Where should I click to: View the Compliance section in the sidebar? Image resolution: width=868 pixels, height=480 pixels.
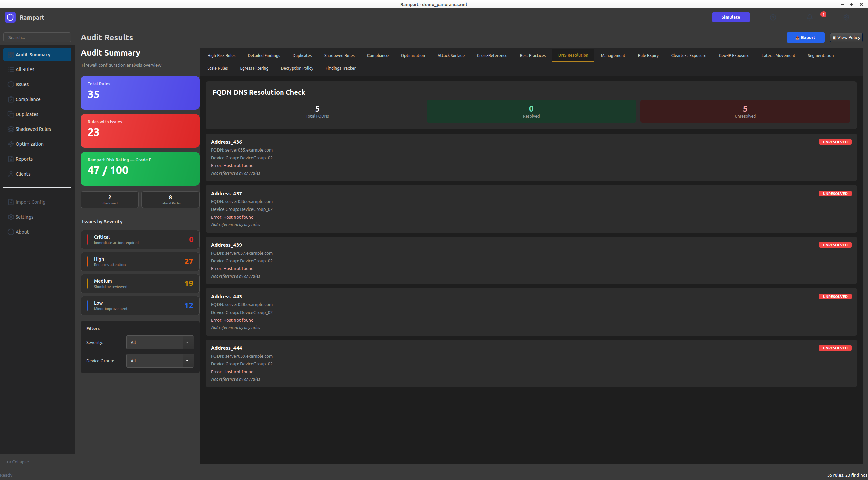[x=28, y=99]
